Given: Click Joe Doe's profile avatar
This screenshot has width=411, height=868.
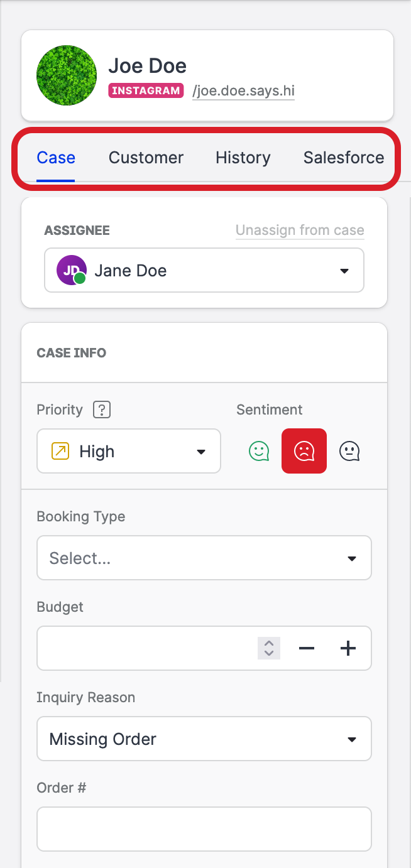Looking at the screenshot, I should pyautogui.click(x=67, y=75).
